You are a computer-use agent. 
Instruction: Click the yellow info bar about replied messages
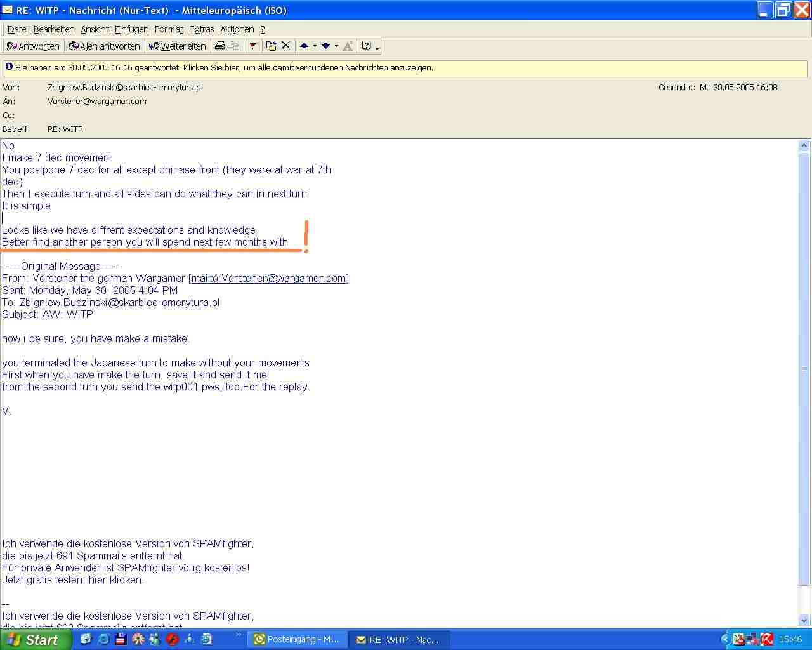tap(405, 68)
